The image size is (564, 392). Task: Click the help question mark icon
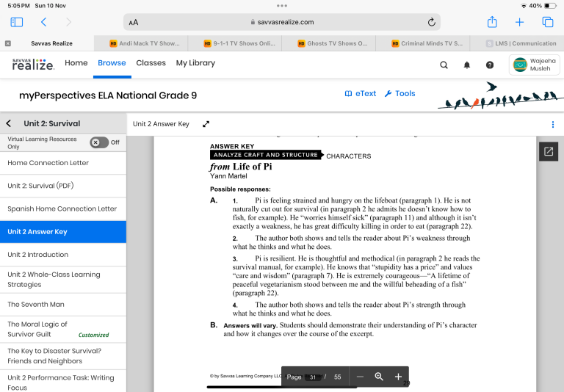[x=490, y=65]
